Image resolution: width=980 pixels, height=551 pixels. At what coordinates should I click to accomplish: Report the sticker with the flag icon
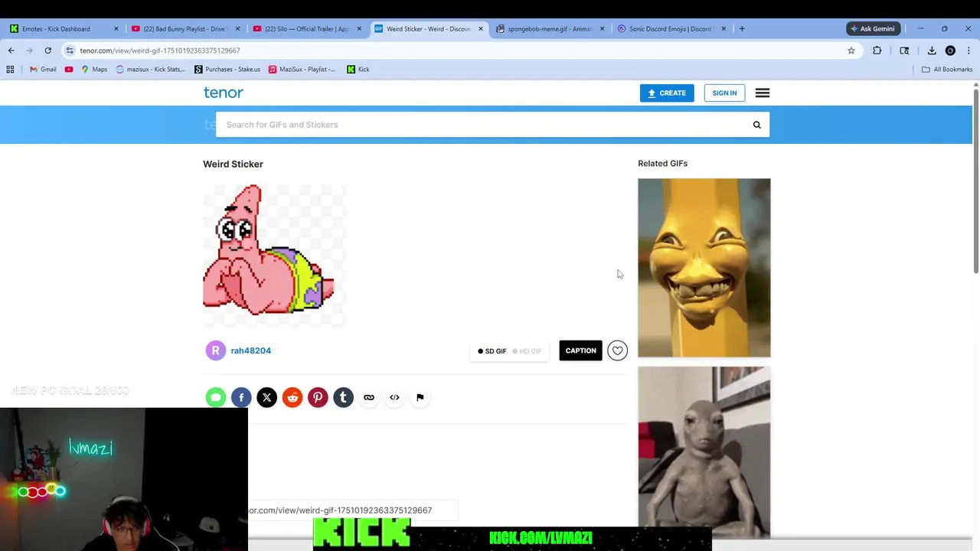tap(420, 397)
